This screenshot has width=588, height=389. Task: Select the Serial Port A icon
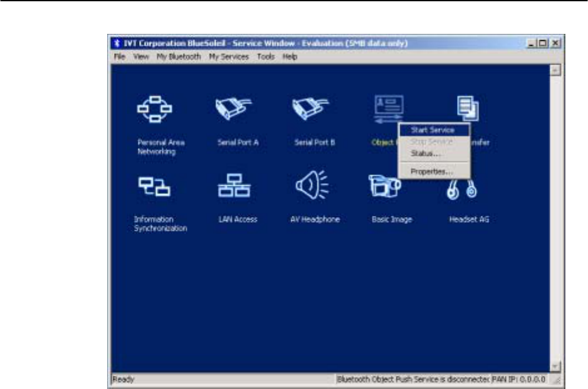click(233, 109)
